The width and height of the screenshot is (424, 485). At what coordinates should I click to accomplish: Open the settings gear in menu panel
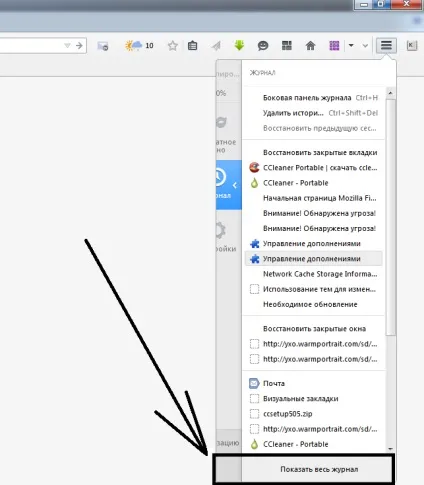click(221, 230)
